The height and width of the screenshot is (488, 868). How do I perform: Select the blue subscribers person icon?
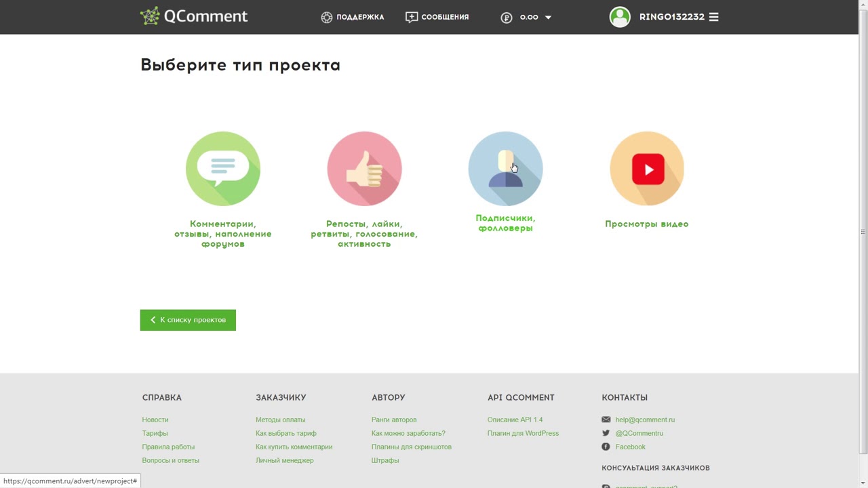[505, 169]
